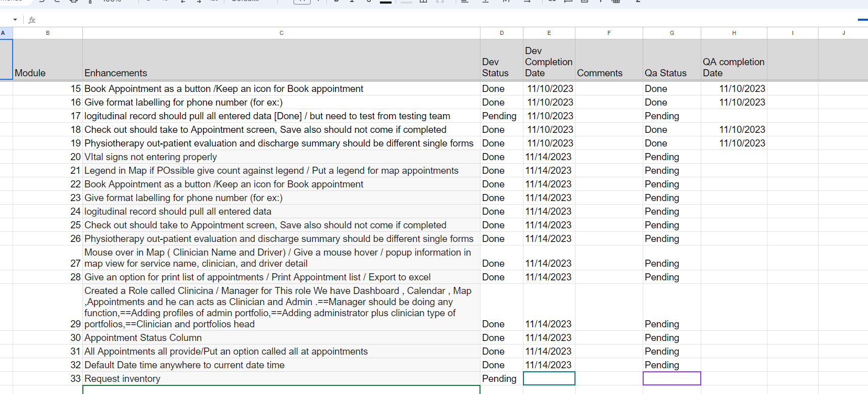Click the Horizontal align icon
868x394 pixels.
[x=465, y=2]
